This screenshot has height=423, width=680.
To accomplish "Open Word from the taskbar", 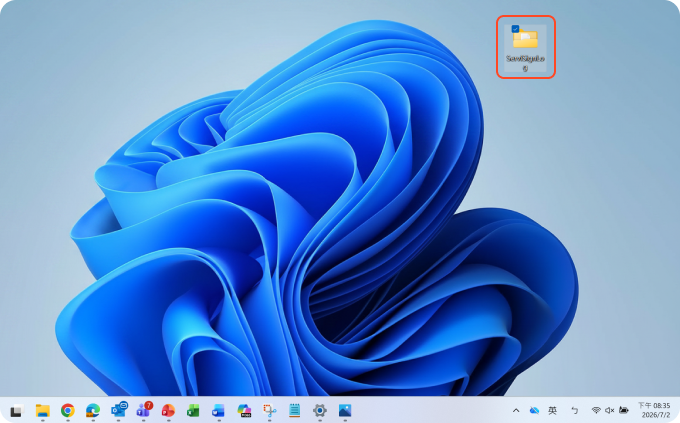I will [x=219, y=410].
